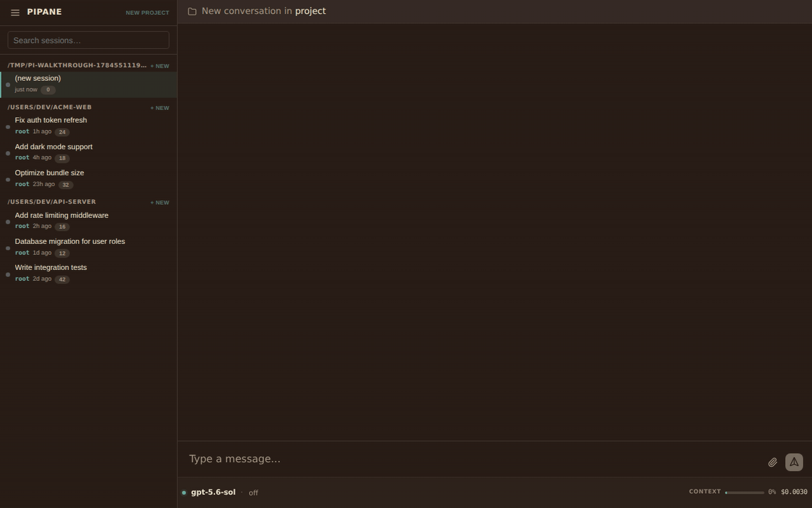Click the green model status dot
Screen dimensions: 812x508
184,493
